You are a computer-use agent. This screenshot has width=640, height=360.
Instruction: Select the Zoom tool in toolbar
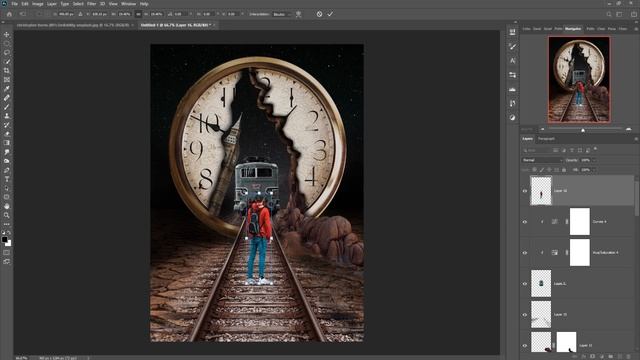pyautogui.click(x=7, y=215)
